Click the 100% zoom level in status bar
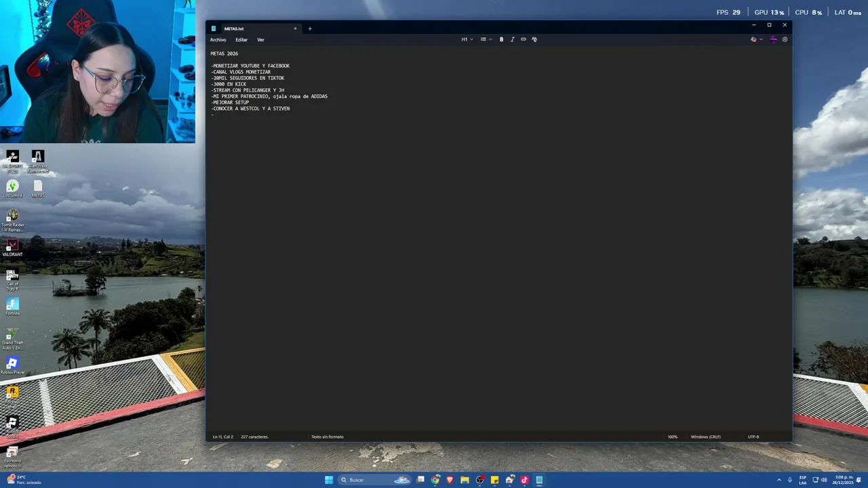868x488 pixels. (673, 436)
